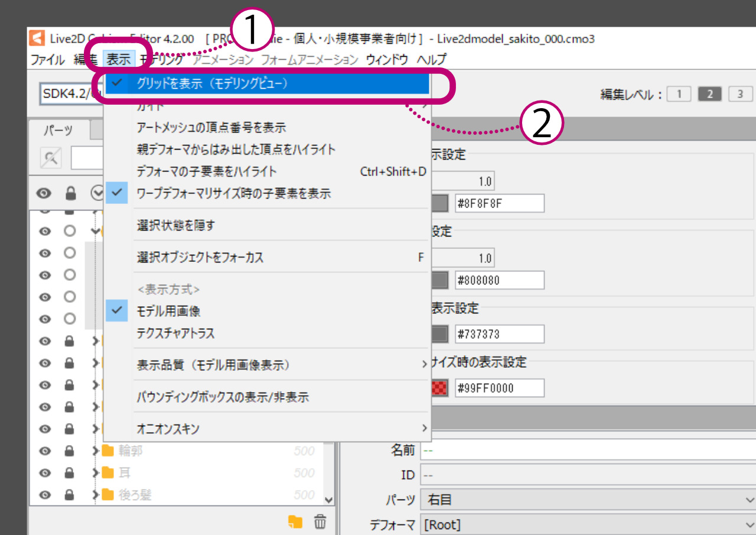Click the Live2D Cubism app icon in title bar

point(37,38)
